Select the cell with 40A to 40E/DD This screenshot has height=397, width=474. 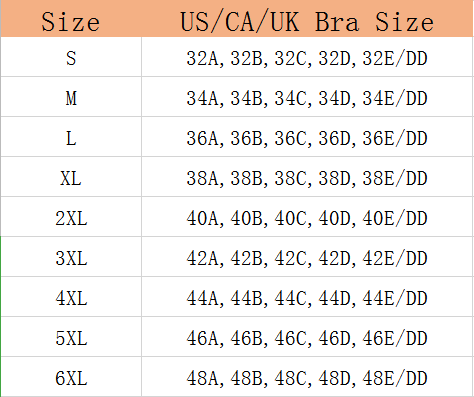coord(307,217)
